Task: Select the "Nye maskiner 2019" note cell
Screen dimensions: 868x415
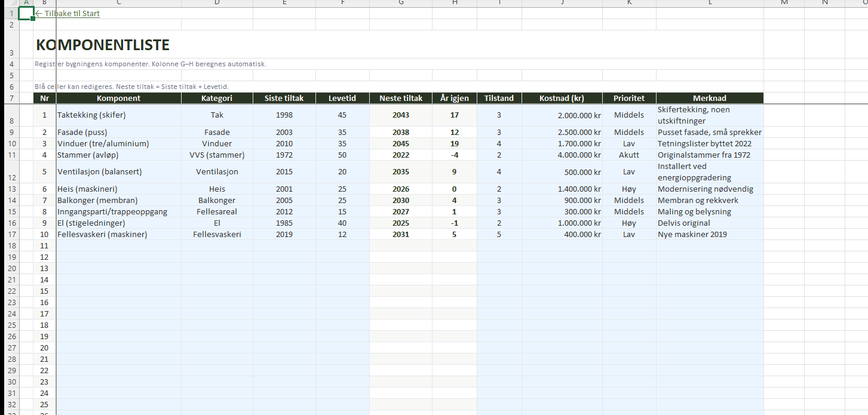Action: (x=709, y=235)
